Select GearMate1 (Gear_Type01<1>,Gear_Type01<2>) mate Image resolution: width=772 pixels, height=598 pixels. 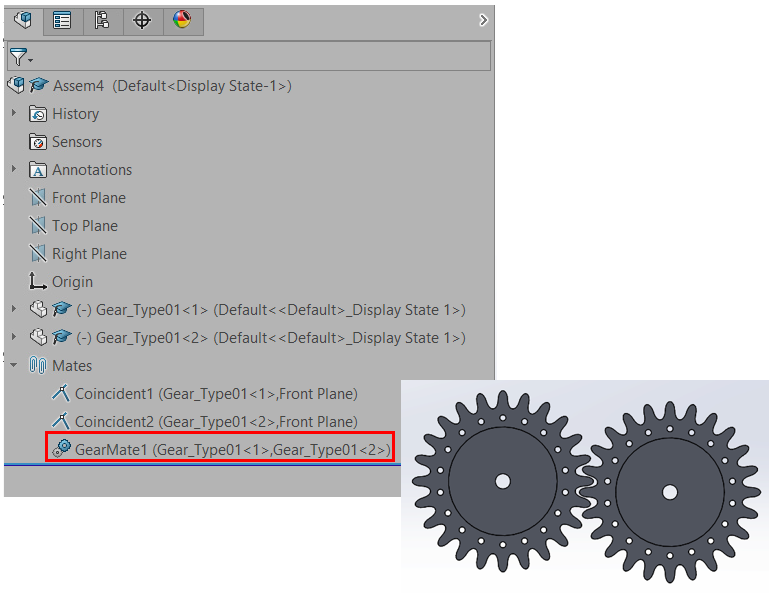(x=232, y=450)
